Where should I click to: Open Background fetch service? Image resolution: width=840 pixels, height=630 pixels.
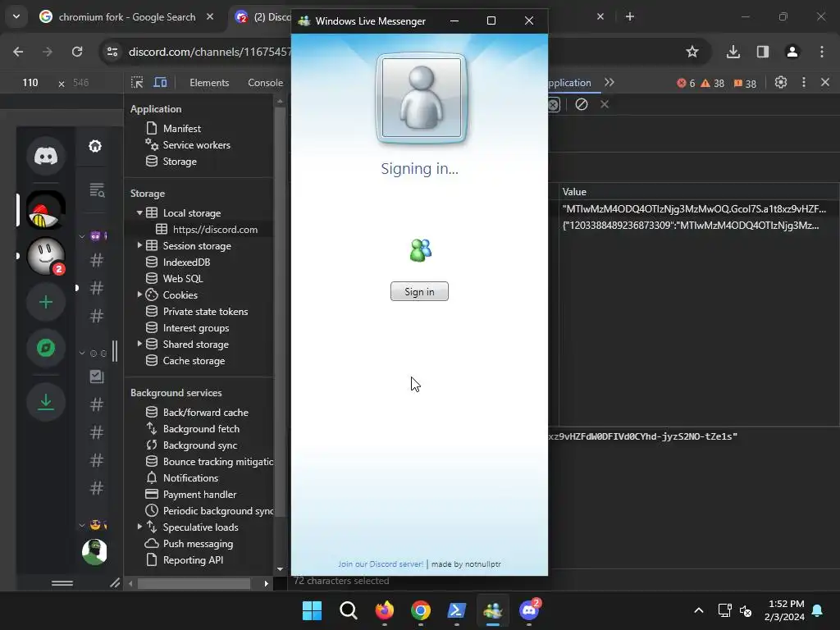(x=201, y=429)
